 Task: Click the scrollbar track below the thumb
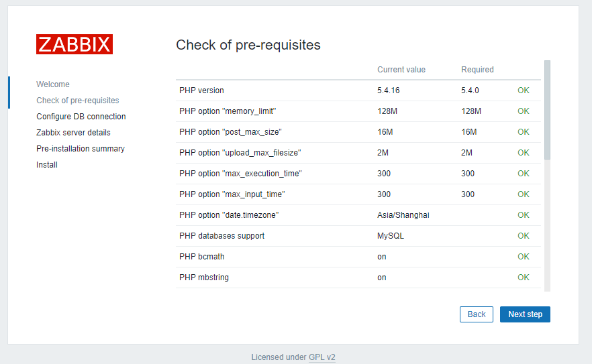[x=548, y=225]
